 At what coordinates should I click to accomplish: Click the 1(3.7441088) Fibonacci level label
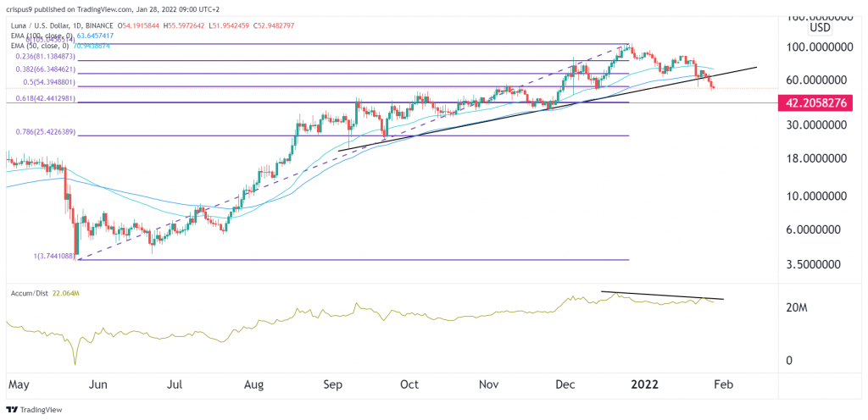click(x=53, y=256)
